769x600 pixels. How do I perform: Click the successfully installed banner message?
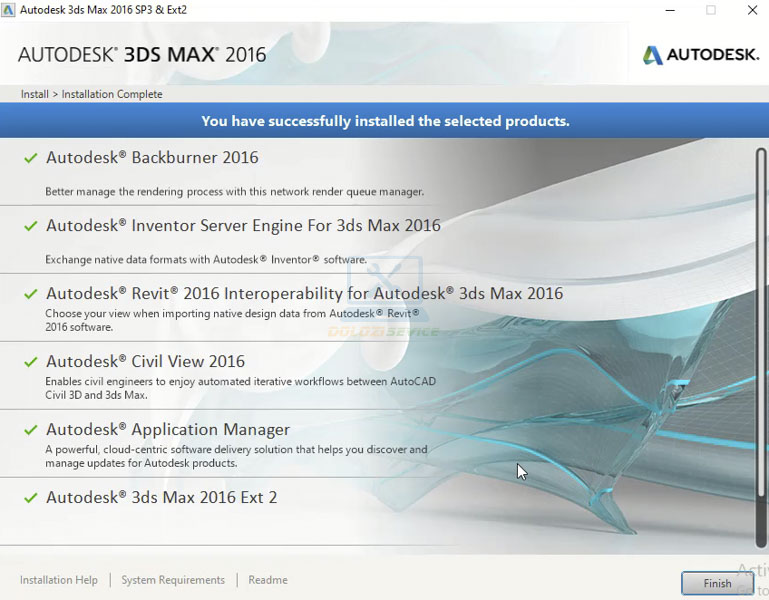tap(385, 121)
